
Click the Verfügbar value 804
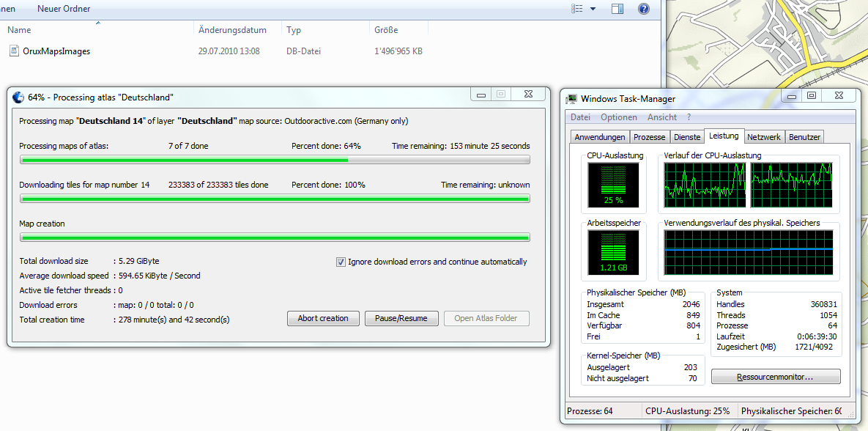tap(694, 325)
